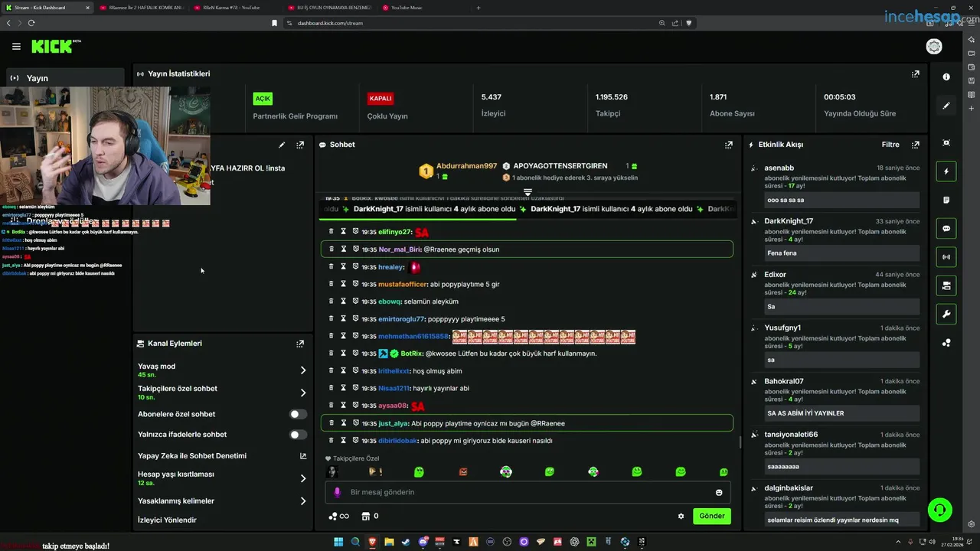Click the KAPALI multistream badge
Image resolution: width=980 pixels, height=551 pixels.
(381, 99)
